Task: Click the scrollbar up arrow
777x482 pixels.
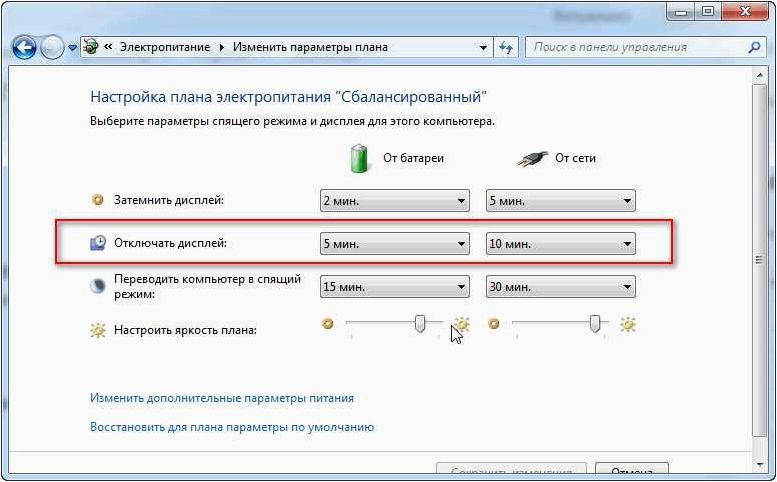Action: point(760,75)
